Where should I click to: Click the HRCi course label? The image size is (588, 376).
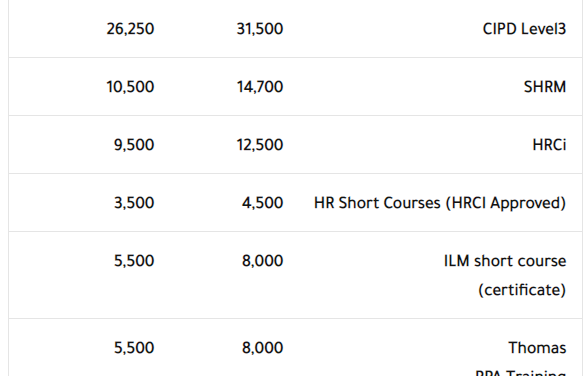tap(549, 145)
